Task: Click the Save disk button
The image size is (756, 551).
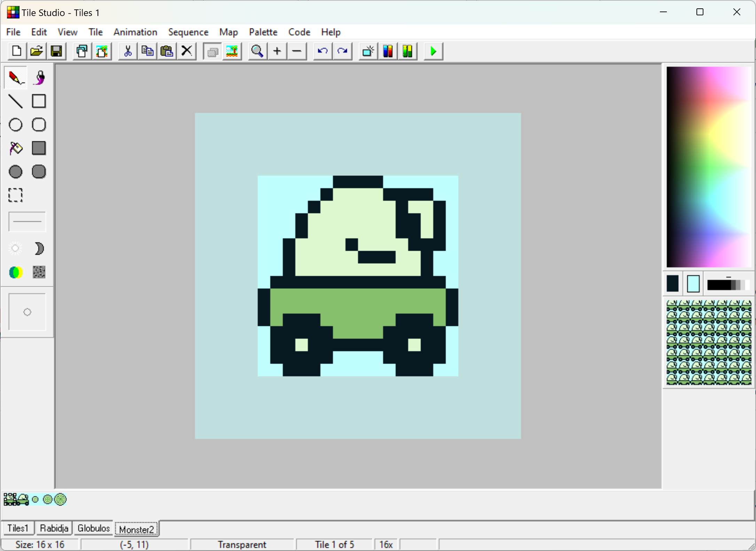Action: 56,52
